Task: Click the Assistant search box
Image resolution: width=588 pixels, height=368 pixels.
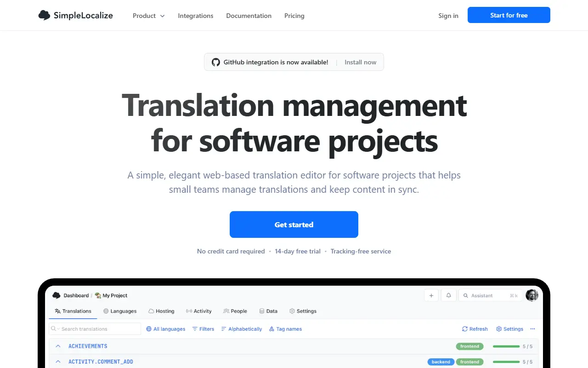Action: pos(491,295)
